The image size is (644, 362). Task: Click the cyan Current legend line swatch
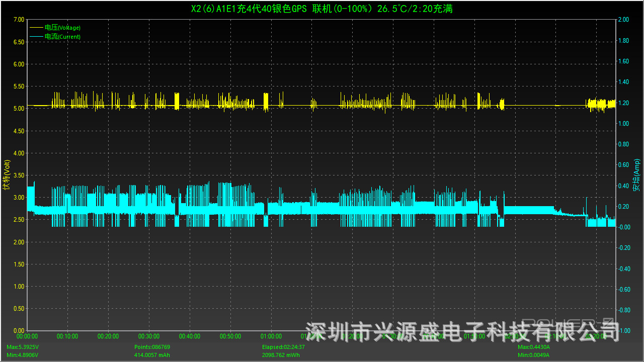point(37,37)
